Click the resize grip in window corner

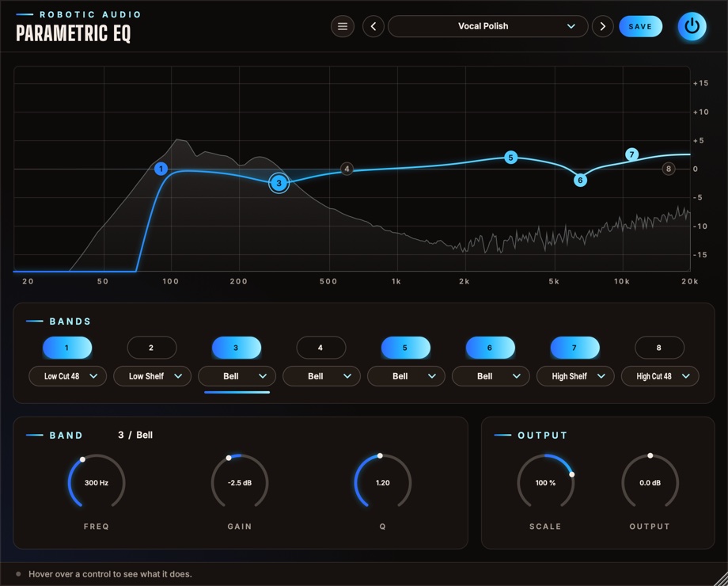[x=721, y=579]
